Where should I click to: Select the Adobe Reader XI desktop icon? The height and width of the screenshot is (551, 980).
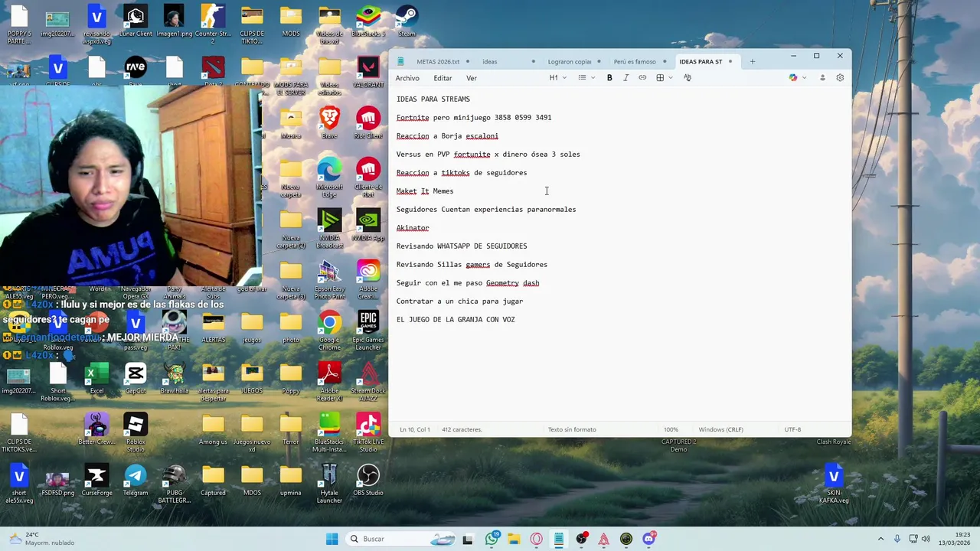point(329,382)
